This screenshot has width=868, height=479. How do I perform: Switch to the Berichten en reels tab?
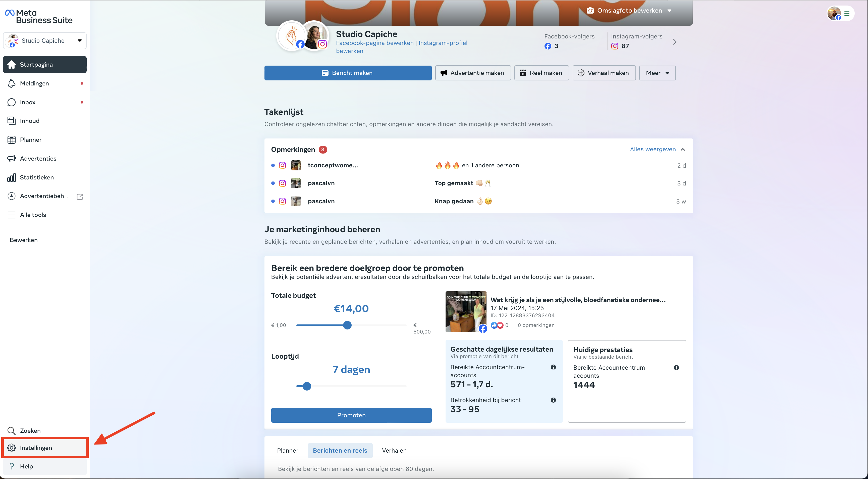point(340,450)
